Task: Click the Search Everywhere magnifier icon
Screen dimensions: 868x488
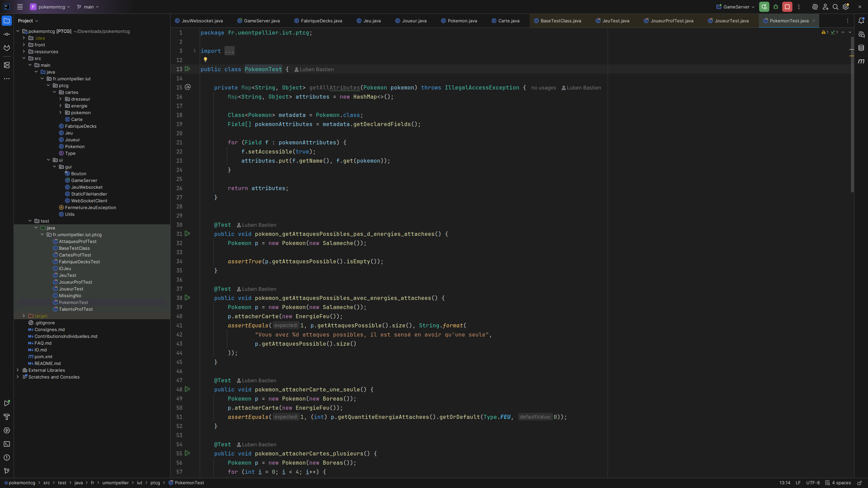Action: [x=835, y=7]
